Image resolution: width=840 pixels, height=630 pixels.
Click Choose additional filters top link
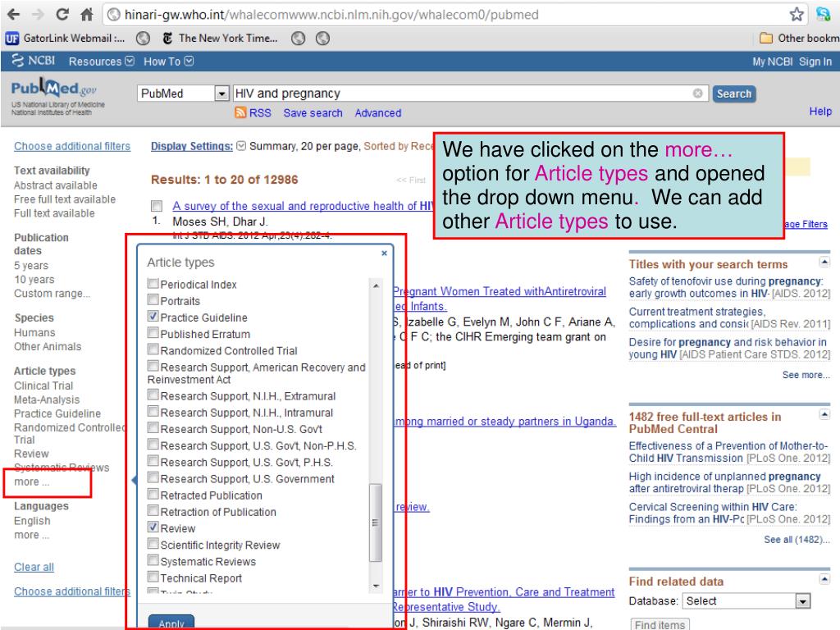pos(72,146)
